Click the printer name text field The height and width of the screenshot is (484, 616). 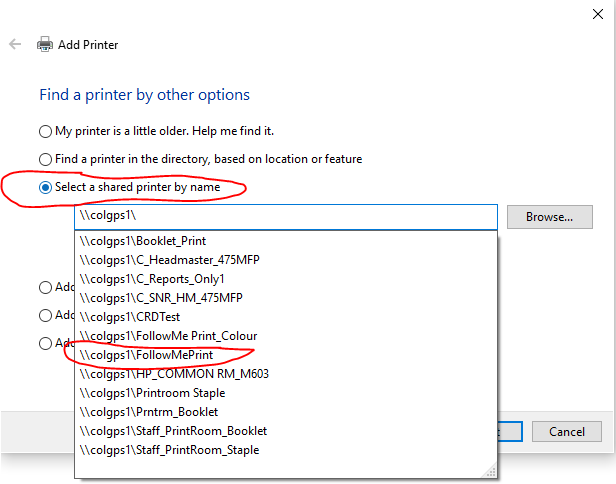(x=285, y=217)
